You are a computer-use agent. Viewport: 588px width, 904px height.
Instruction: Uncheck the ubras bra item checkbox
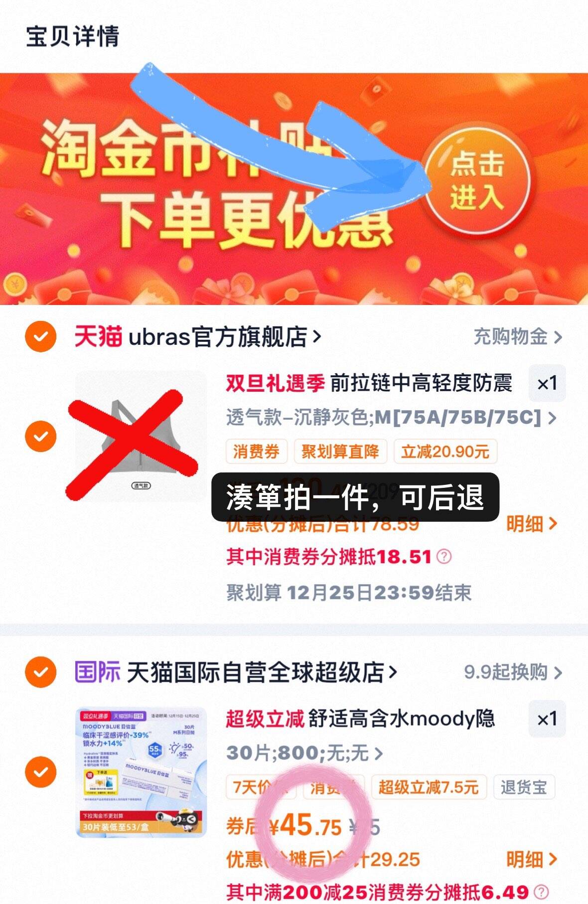tap(40, 436)
